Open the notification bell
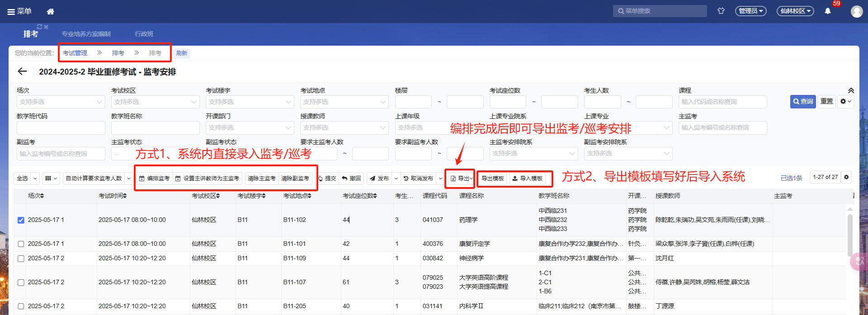 827,11
